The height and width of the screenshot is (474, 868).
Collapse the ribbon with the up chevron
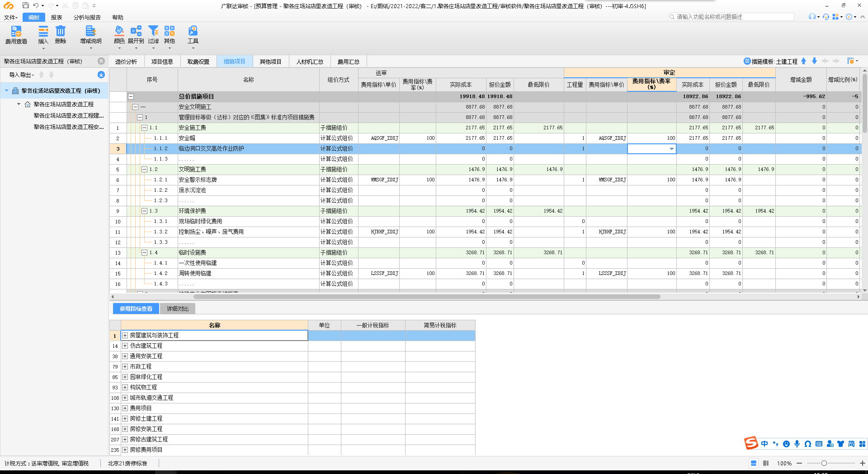click(x=862, y=17)
